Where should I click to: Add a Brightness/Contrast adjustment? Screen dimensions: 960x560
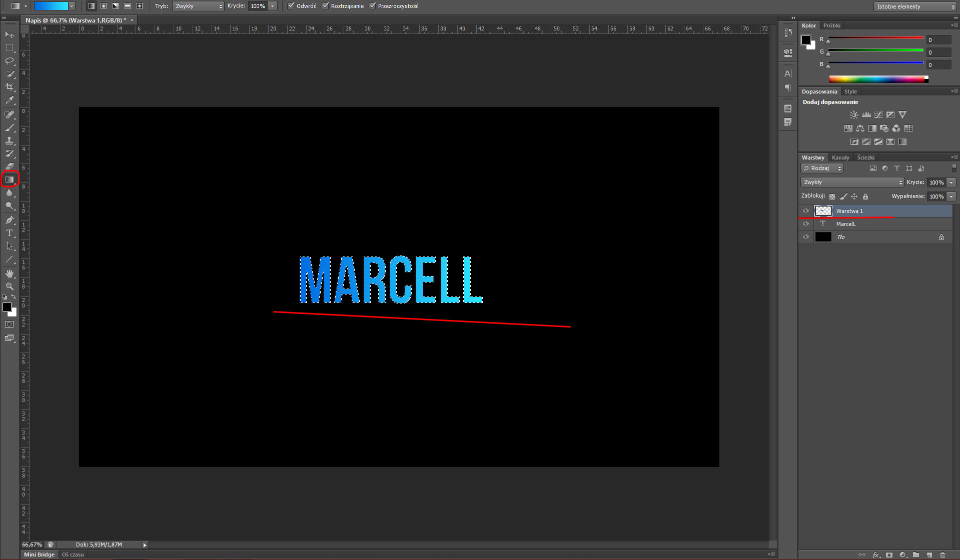click(854, 115)
